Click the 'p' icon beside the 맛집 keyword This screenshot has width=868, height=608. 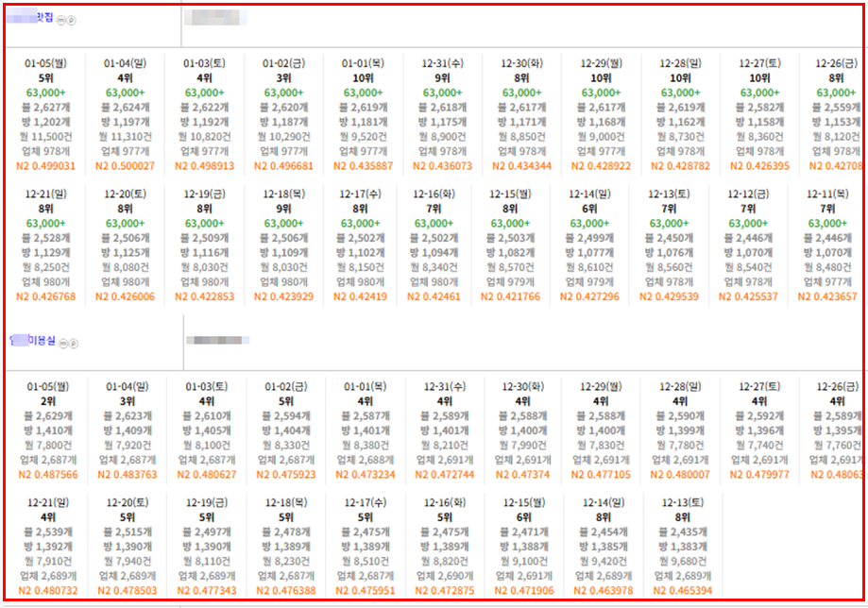point(73,20)
